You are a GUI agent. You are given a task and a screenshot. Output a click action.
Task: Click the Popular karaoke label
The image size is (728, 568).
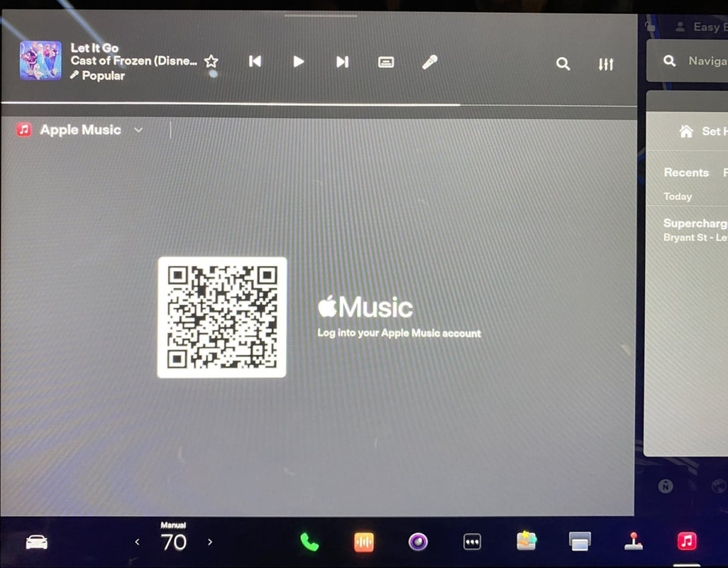coord(103,76)
